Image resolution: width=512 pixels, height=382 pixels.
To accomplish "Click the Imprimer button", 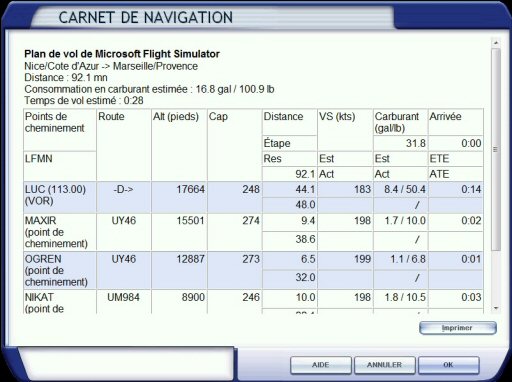I will pos(458,328).
